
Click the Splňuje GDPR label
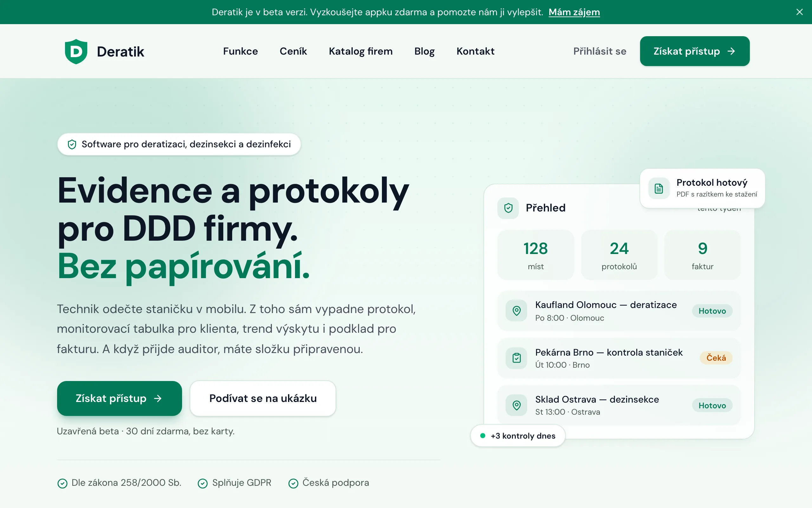(242, 483)
